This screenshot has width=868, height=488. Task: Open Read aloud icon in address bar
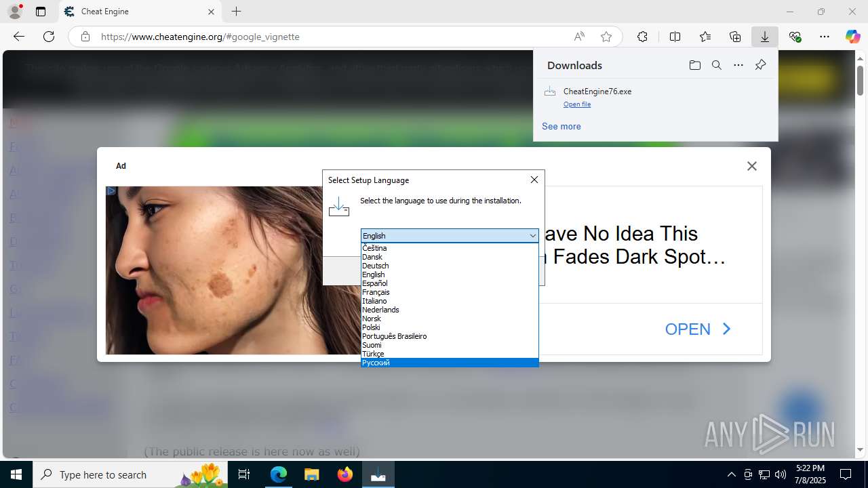579,37
